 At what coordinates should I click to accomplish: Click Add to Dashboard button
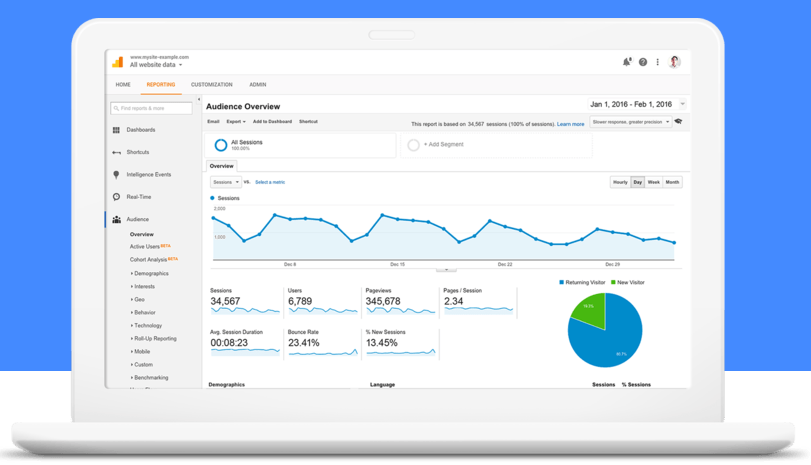pos(272,122)
